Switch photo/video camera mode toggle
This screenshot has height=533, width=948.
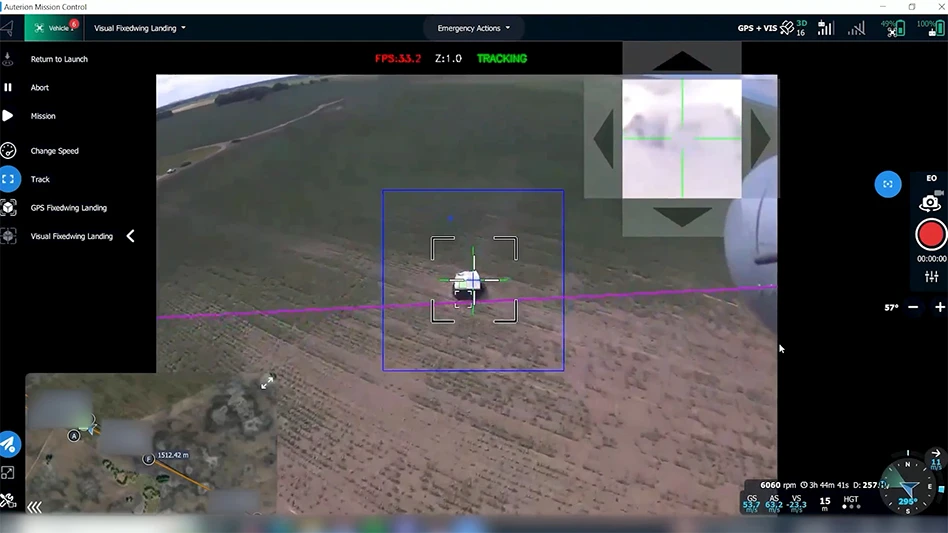pos(930,203)
